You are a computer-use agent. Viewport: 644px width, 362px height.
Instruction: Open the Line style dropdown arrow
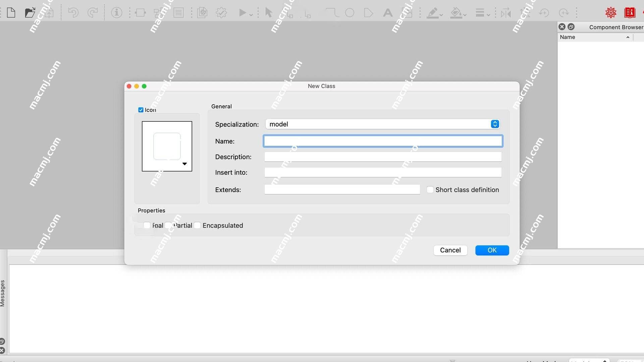pos(488,15)
